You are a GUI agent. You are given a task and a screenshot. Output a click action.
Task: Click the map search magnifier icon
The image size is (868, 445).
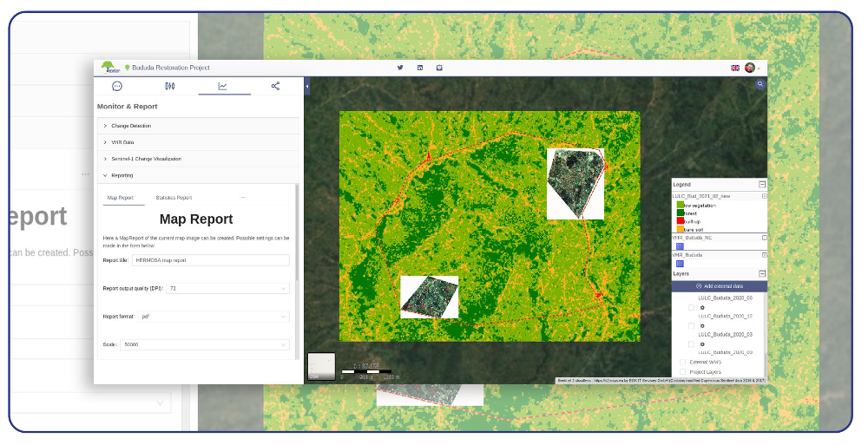pyautogui.click(x=760, y=85)
